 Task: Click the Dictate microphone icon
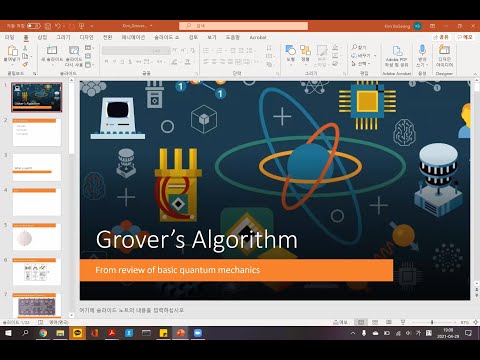pyautogui.click(x=422, y=50)
